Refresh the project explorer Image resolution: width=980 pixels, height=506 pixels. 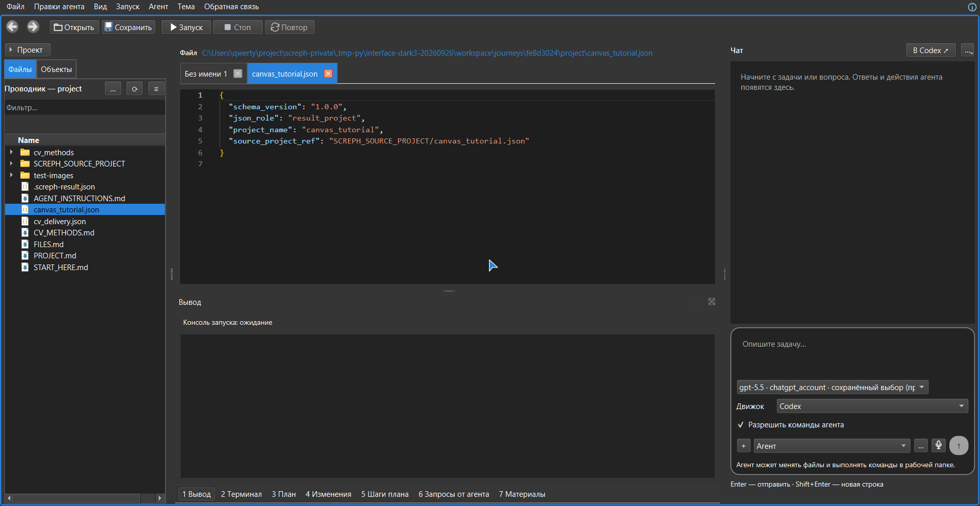pos(135,89)
